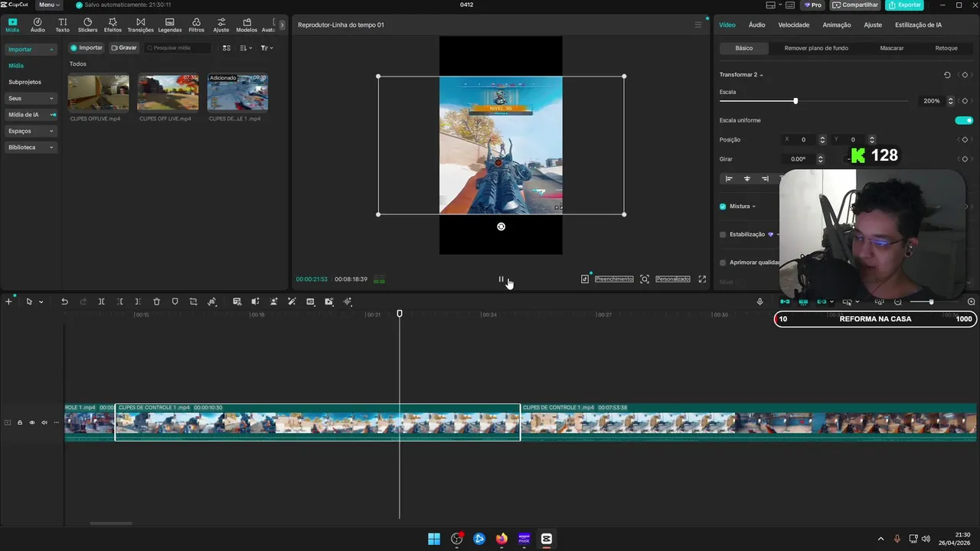
Task: Uncheck the Mistura checkbox
Action: [x=723, y=206]
